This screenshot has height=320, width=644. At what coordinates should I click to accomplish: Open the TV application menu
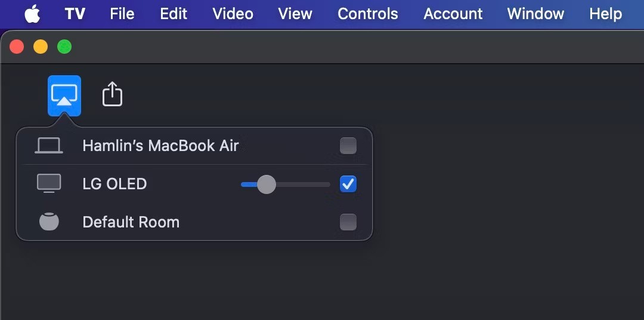coord(75,14)
